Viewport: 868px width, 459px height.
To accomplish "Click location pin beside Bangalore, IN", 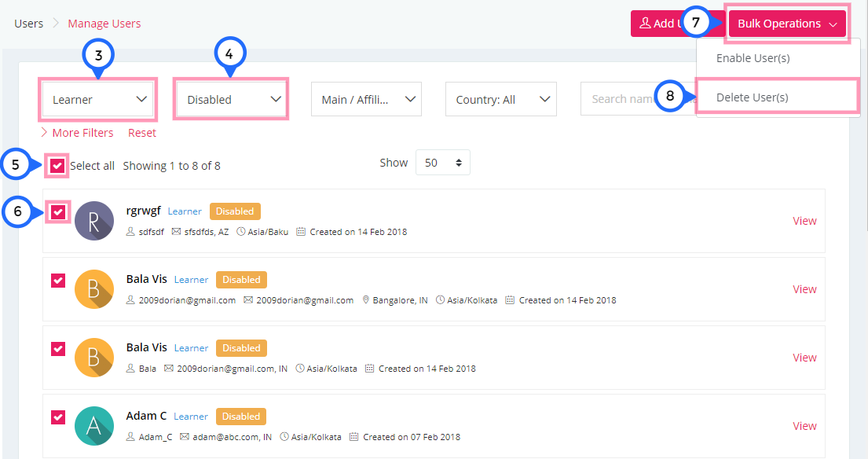I will [365, 300].
